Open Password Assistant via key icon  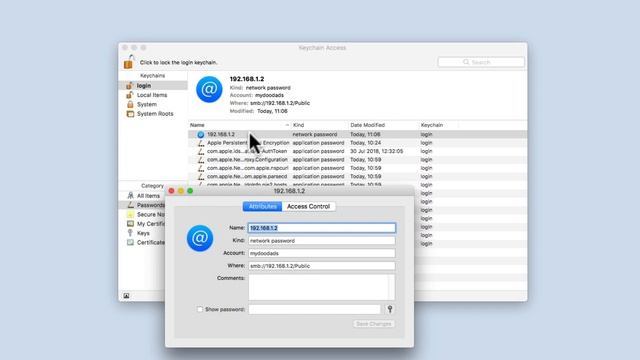click(x=390, y=309)
